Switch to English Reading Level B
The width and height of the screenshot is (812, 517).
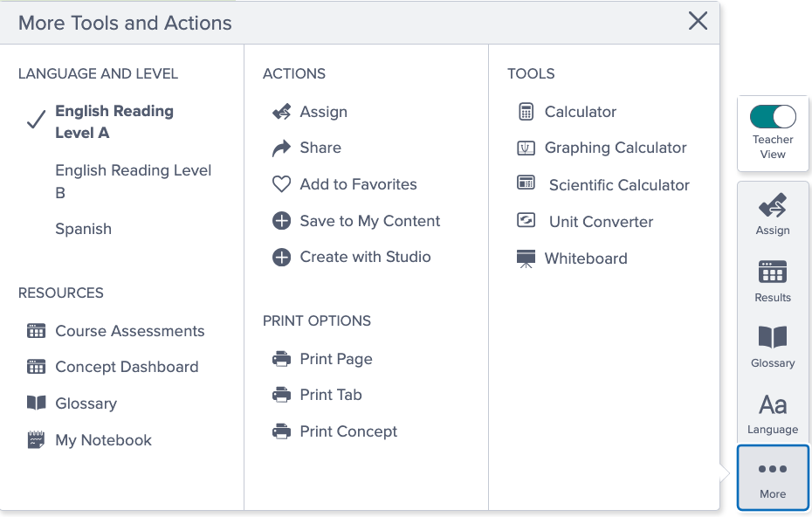click(x=133, y=181)
